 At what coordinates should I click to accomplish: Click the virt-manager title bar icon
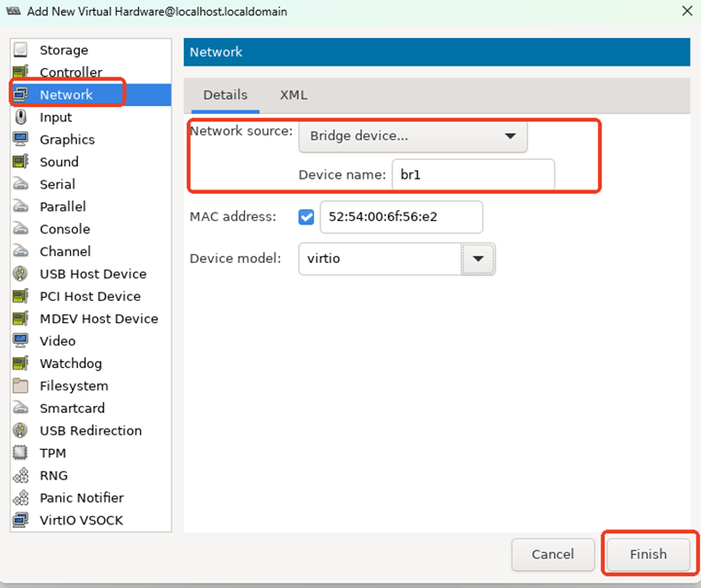13,11
